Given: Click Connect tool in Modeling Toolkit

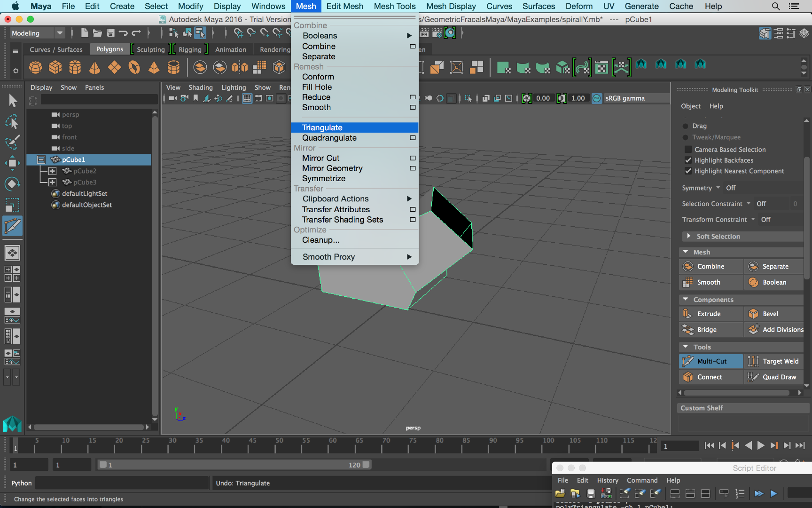Looking at the screenshot, I should [x=711, y=377].
